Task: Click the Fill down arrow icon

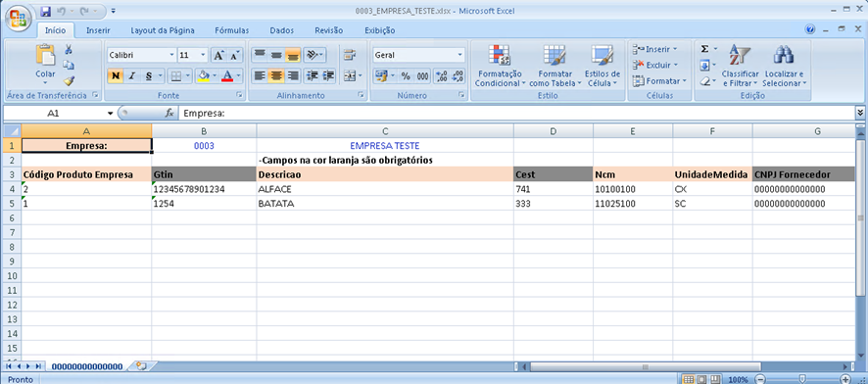Action: (704, 66)
